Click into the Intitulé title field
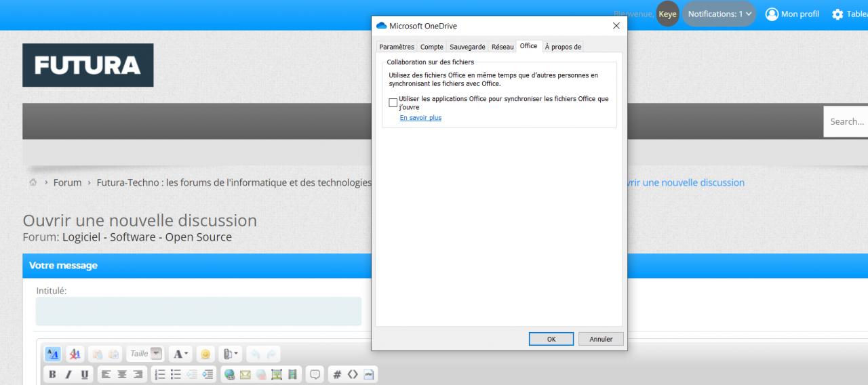 click(x=199, y=311)
